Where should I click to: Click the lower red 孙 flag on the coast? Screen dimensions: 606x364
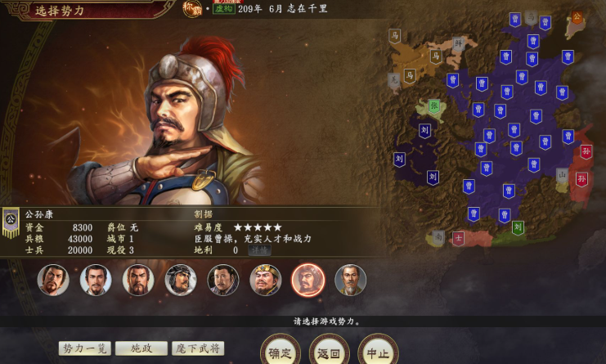click(x=581, y=179)
